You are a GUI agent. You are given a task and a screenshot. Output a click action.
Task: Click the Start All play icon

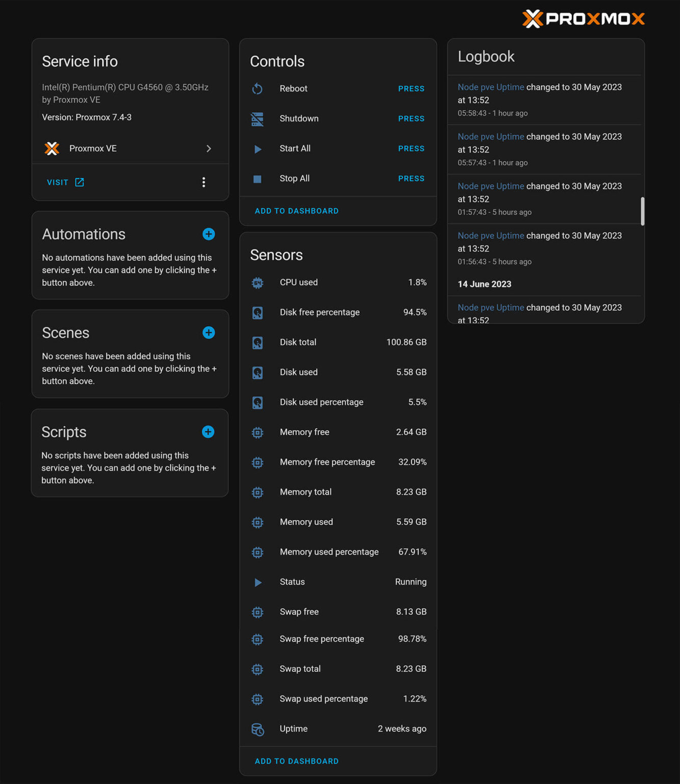(x=258, y=149)
